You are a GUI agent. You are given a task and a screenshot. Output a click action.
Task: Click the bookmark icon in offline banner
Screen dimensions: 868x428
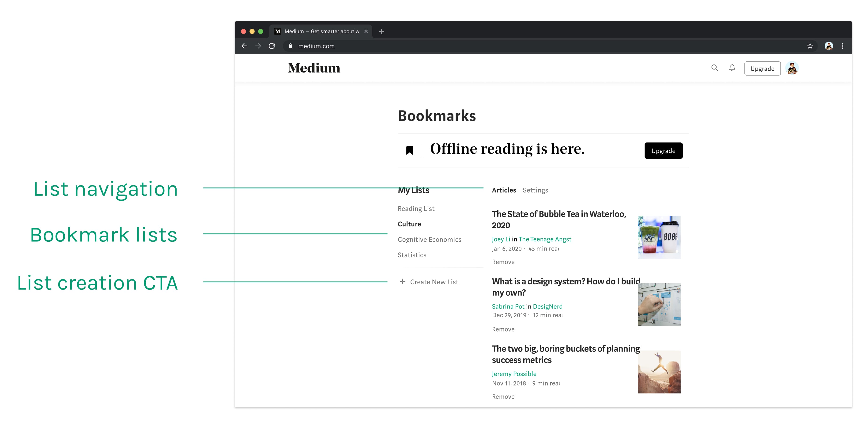(x=409, y=150)
